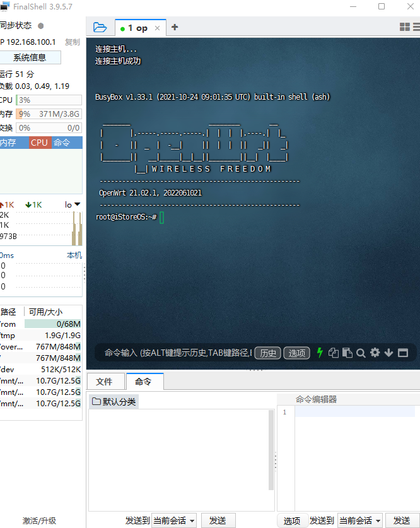Select the 默认分类 folder category

point(114,402)
